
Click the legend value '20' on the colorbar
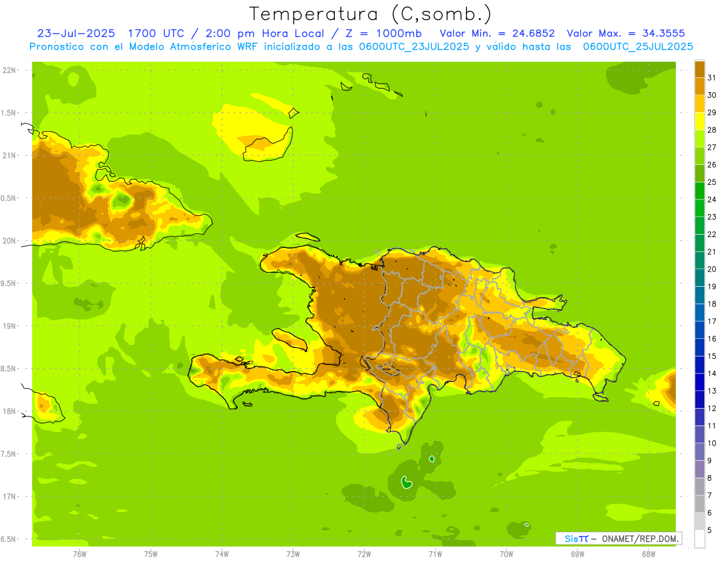point(712,269)
